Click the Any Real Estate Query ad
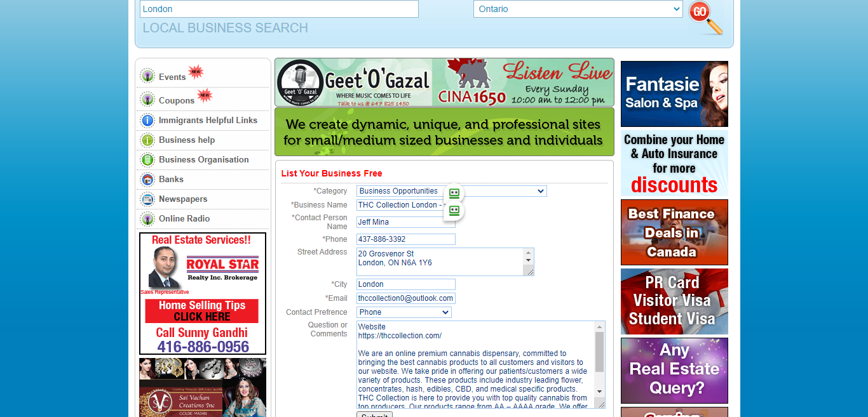The image size is (868, 417). [x=674, y=371]
